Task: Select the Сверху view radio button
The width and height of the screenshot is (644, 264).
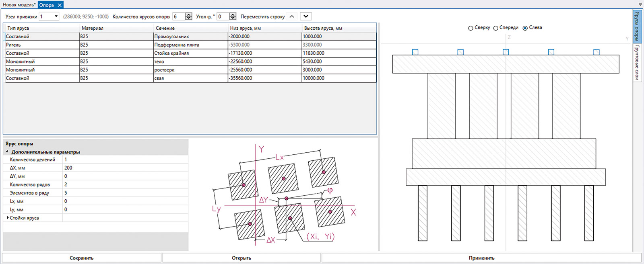Action: (x=471, y=28)
